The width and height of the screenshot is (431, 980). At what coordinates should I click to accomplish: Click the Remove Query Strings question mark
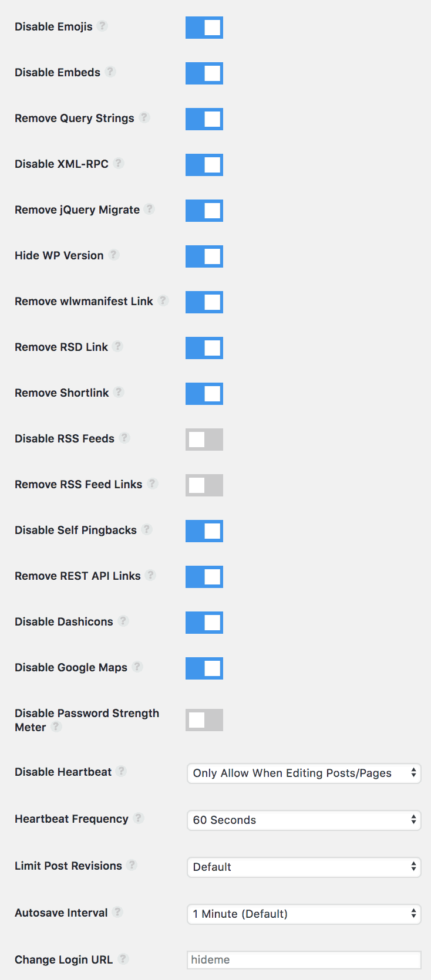click(144, 117)
